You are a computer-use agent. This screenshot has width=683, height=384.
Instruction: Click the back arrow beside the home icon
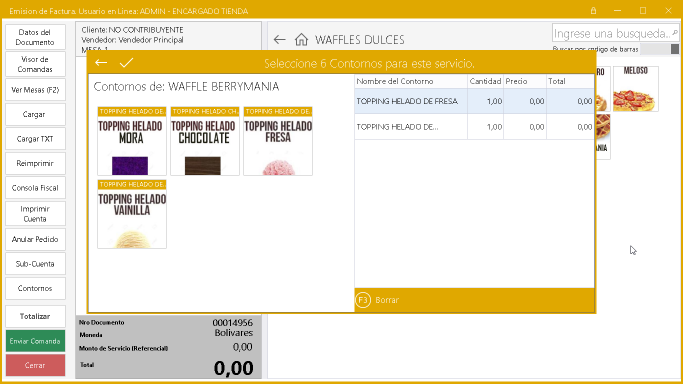pos(279,40)
